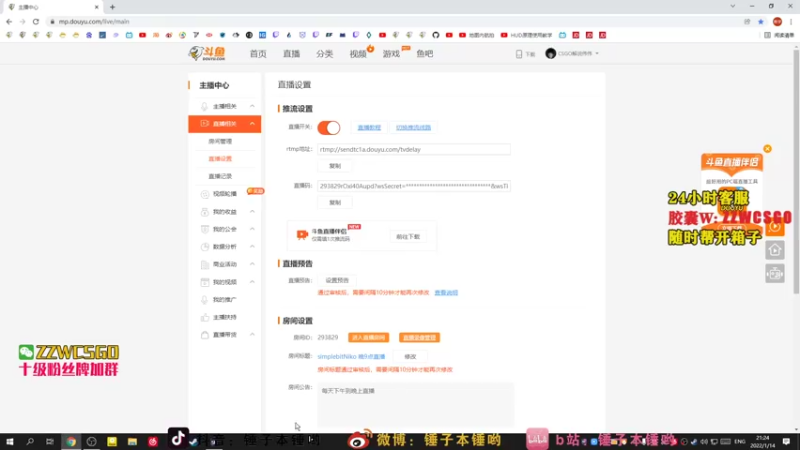Click the page vertical scrollbar
800x450 pixels.
pos(796,173)
